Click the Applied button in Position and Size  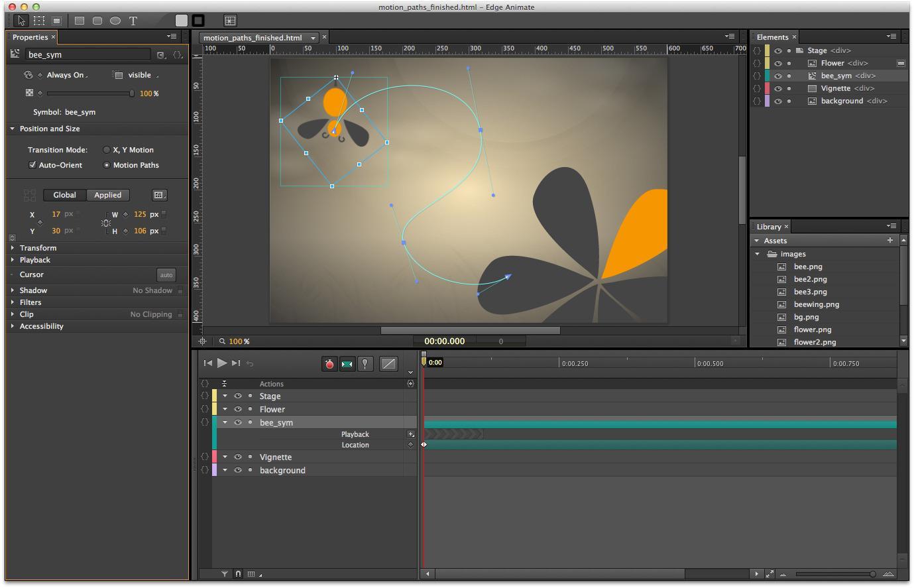[107, 195]
